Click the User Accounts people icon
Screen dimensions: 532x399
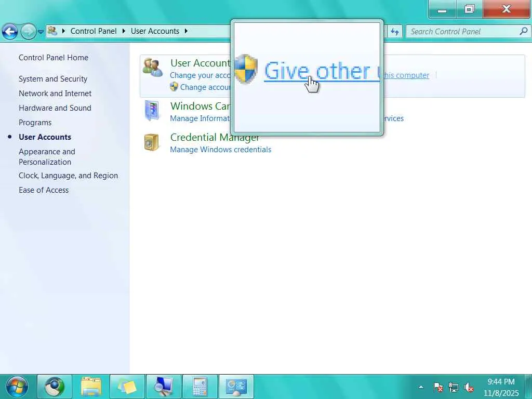tap(152, 67)
